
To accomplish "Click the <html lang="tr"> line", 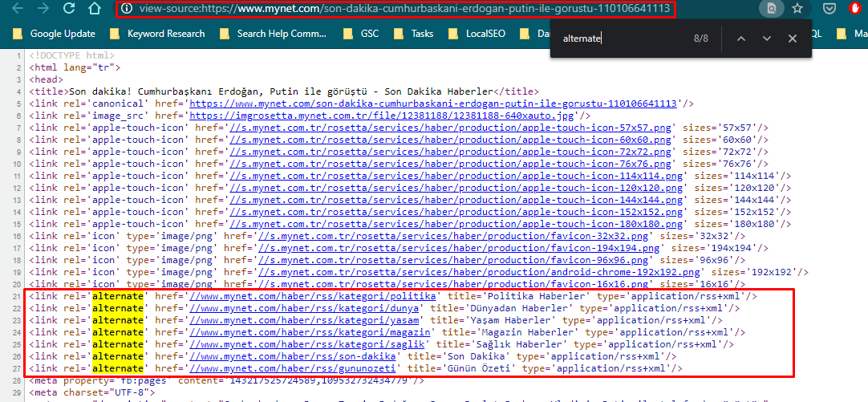I will coord(75,67).
